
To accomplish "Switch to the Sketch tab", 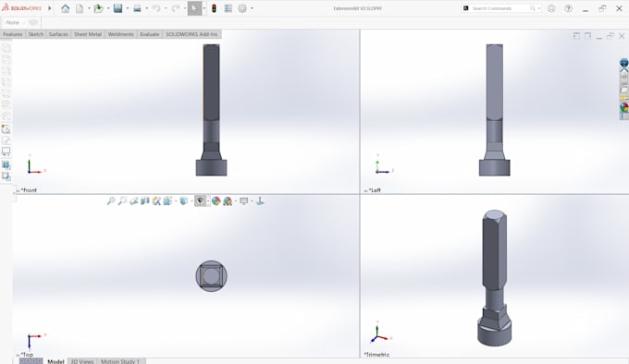I will tap(36, 34).
